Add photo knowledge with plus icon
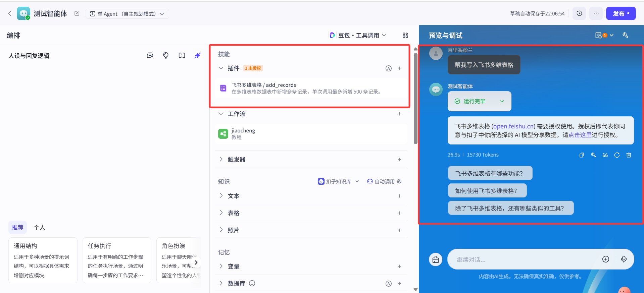Viewport: 644px width, 293px height. tap(399, 230)
